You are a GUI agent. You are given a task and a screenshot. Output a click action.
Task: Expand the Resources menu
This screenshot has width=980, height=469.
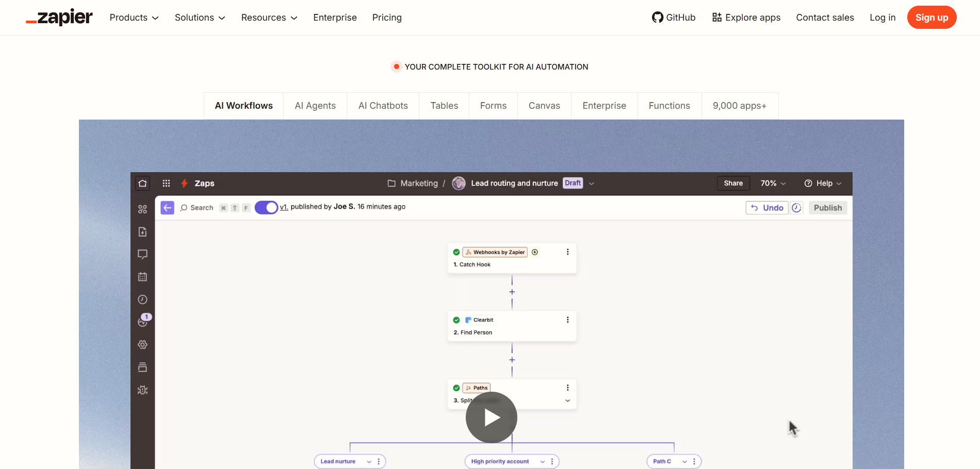pos(269,18)
